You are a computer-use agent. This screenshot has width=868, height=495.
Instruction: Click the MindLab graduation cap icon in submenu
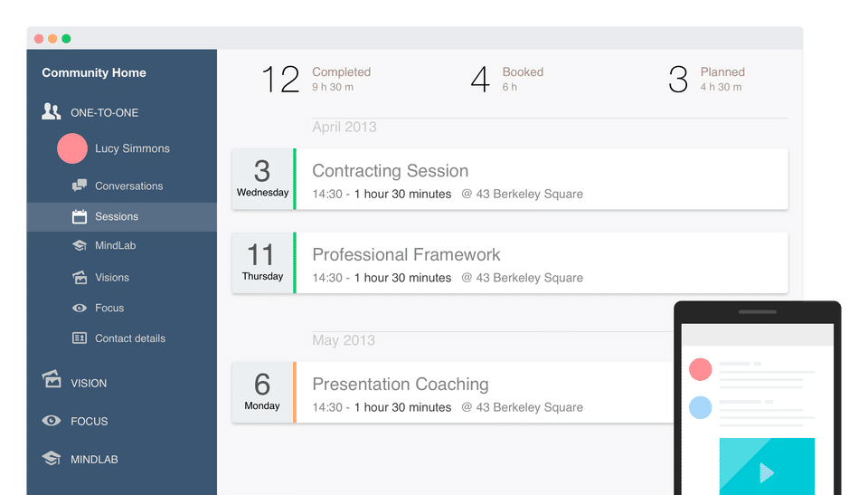79,246
